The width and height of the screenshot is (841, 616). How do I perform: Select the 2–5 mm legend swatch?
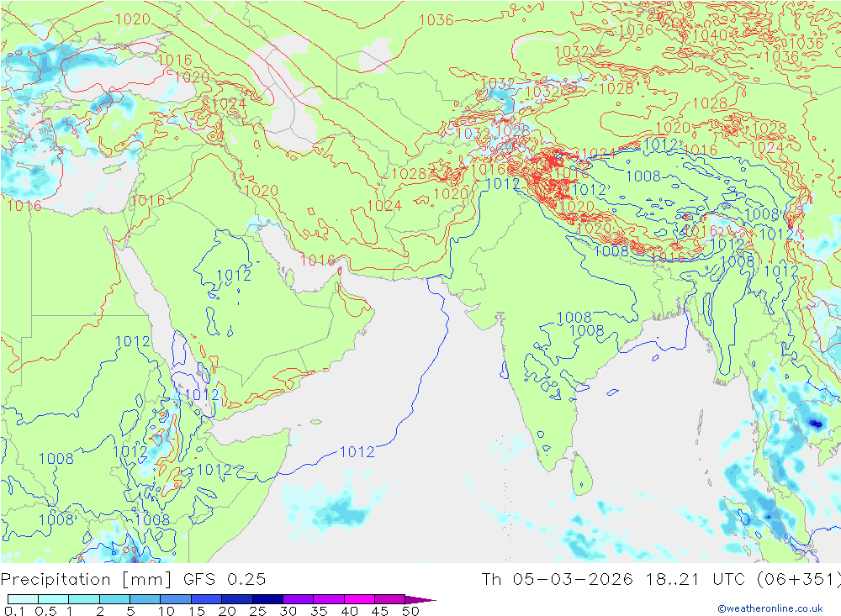pyautogui.click(x=114, y=599)
